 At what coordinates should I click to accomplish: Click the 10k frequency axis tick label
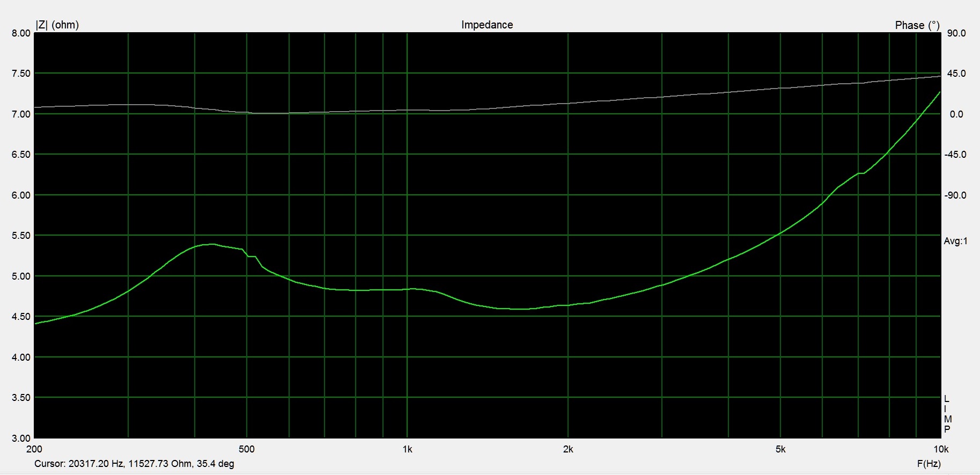click(x=941, y=449)
